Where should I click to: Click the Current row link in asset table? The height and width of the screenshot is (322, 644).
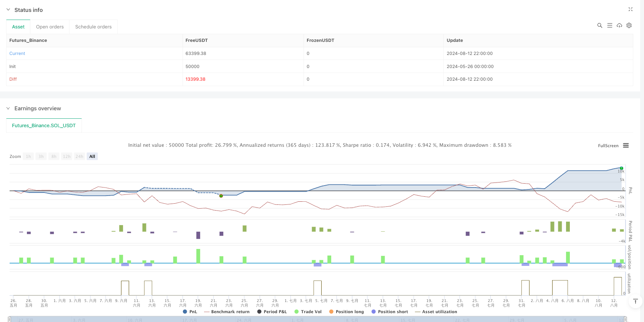17,53
